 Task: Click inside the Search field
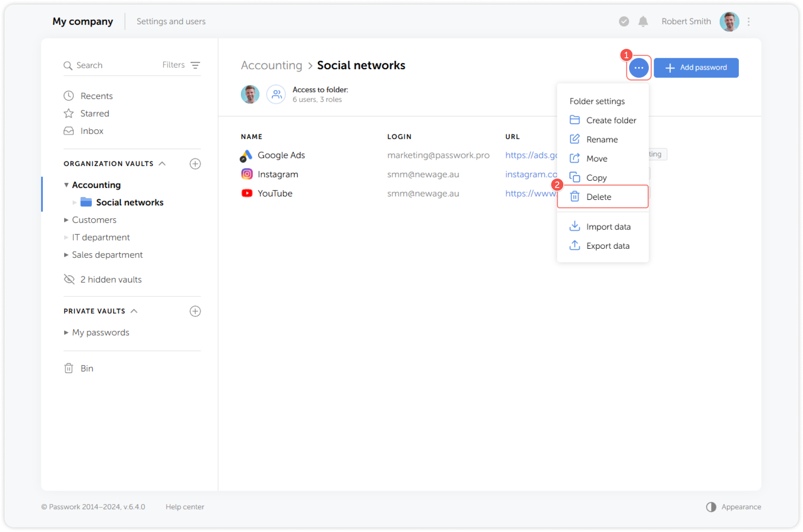point(106,65)
